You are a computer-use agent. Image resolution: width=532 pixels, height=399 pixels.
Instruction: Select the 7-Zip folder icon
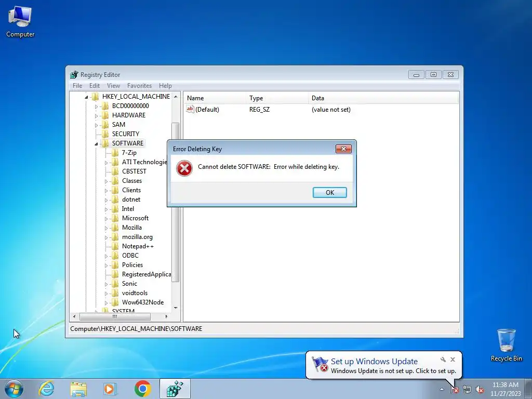coord(115,153)
